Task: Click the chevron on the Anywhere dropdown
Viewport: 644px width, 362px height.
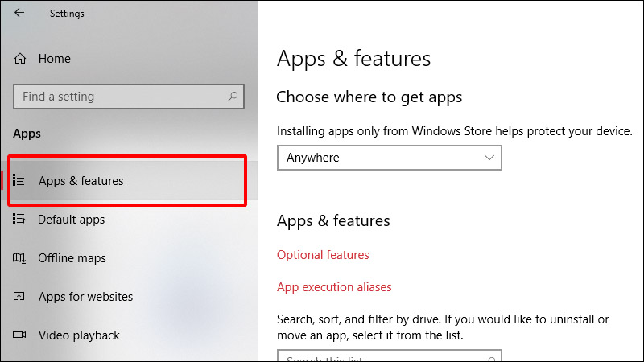Action: (489, 158)
